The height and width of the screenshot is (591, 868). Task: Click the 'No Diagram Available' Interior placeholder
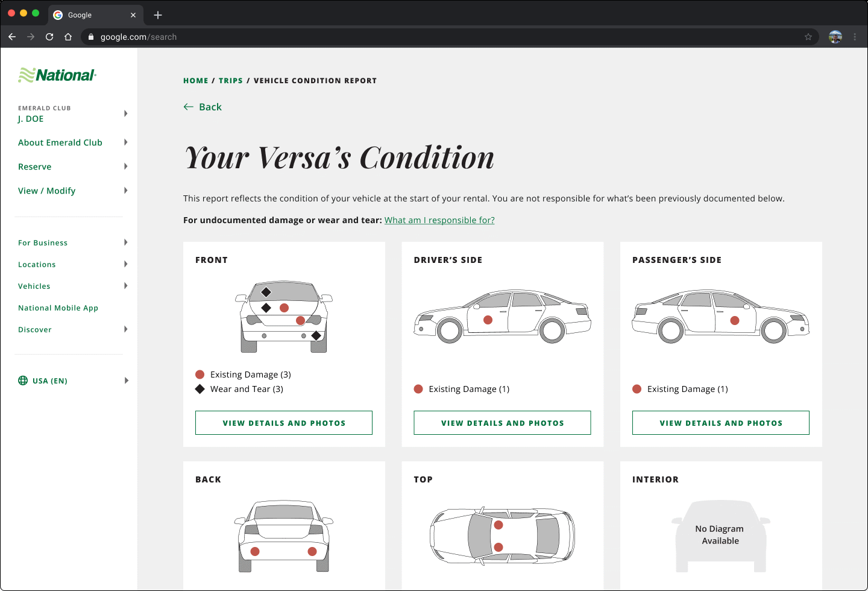point(721,536)
